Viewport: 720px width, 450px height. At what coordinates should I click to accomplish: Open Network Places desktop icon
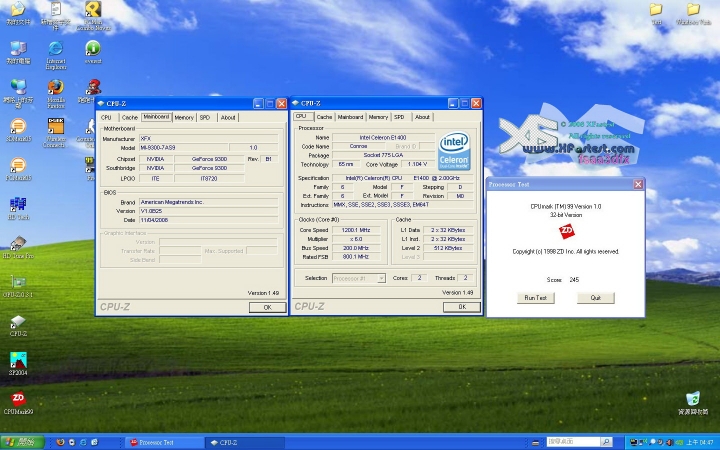18,93
